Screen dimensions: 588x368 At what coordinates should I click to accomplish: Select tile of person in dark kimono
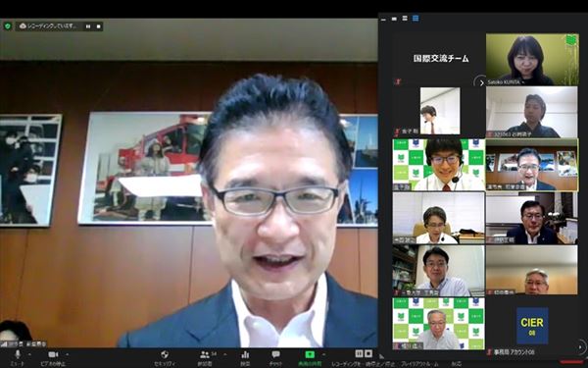tap(532, 112)
